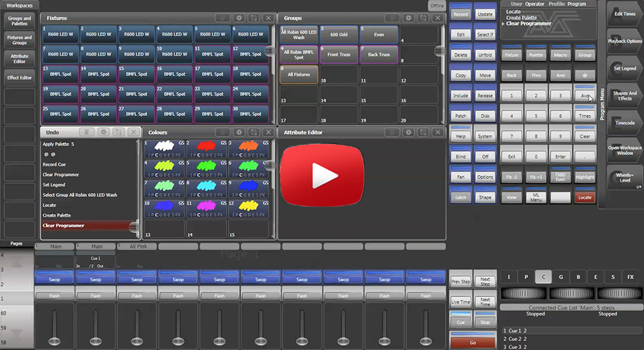Select the C colour attribute bank tab
Image resolution: width=644 pixels, height=350 pixels.
click(542, 277)
